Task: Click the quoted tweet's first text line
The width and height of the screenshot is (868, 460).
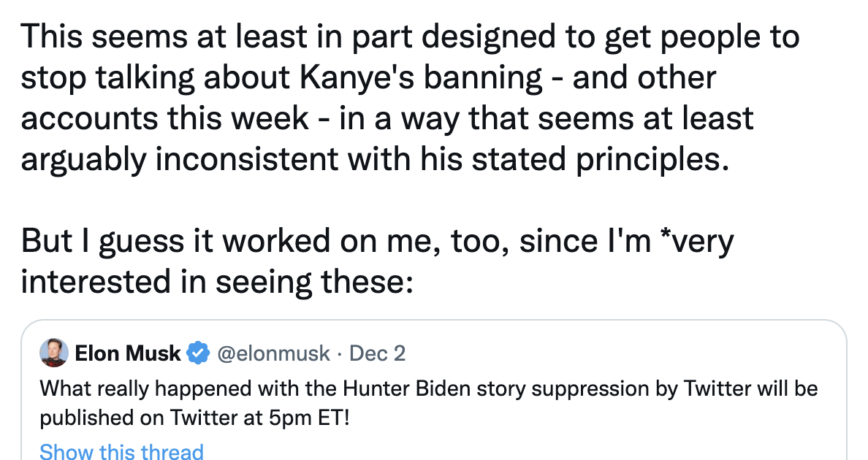Action: [x=428, y=388]
